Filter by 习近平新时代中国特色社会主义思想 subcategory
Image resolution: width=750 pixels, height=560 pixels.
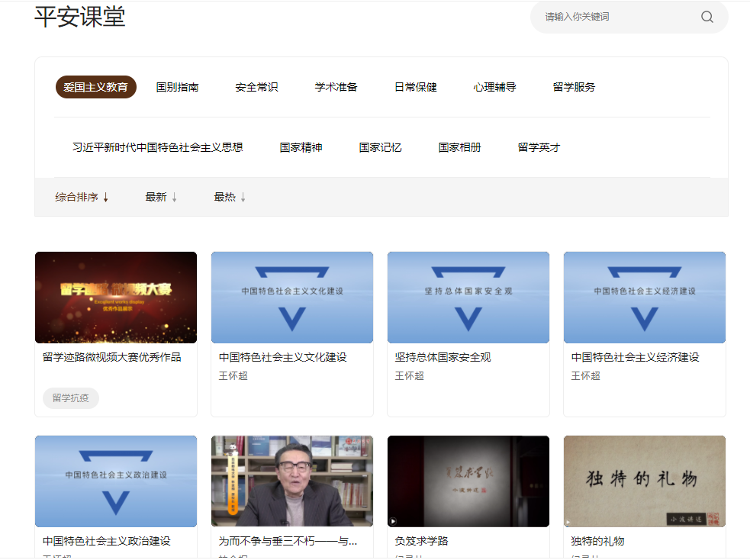[157, 147]
